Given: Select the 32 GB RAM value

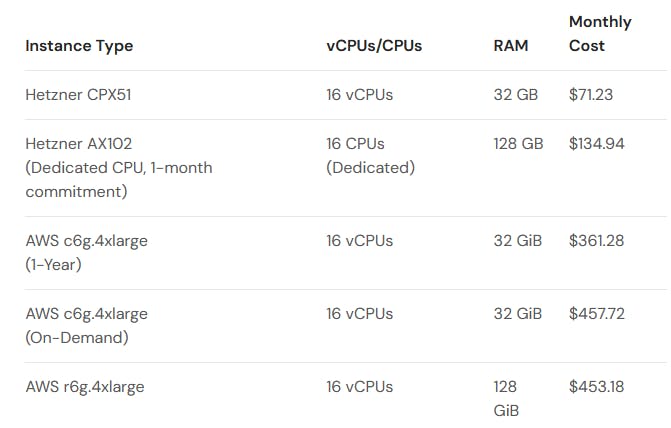Looking at the screenshot, I should (x=516, y=95).
